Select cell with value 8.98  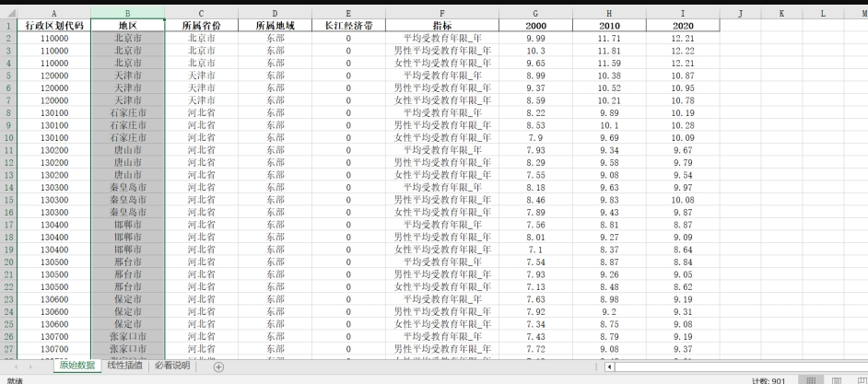coord(609,298)
